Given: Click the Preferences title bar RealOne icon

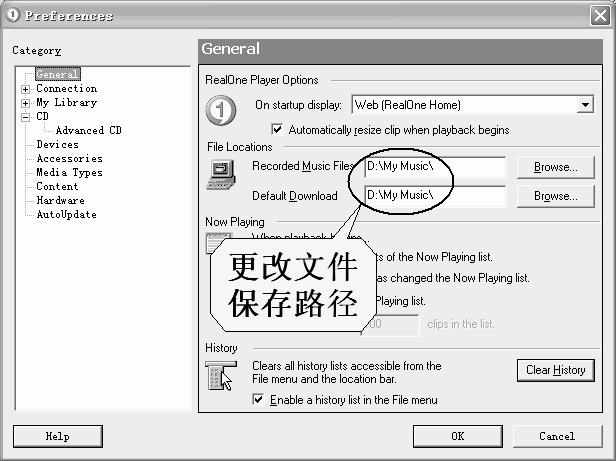Looking at the screenshot, I should tap(13, 15).
